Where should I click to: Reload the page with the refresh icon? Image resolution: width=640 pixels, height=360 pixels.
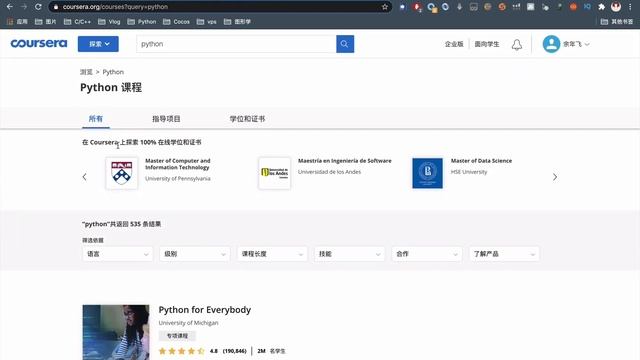pyautogui.click(x=38, y=7)
